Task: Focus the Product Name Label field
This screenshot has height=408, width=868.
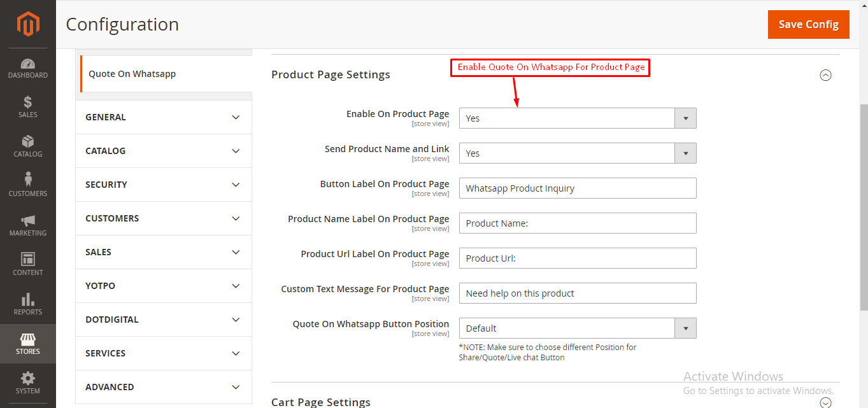Action: (x=578, y=223)
